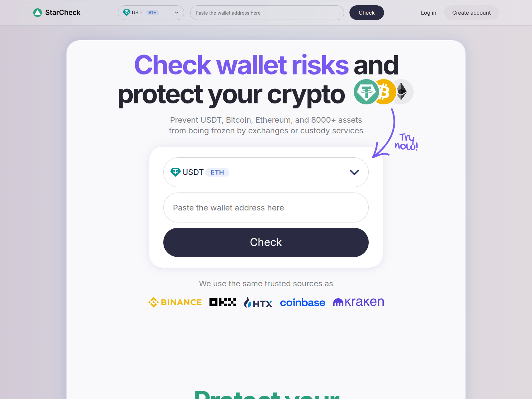Click the small header Check button
The width and height of the screenshot is (532, 399).
[x=367, y=13]
